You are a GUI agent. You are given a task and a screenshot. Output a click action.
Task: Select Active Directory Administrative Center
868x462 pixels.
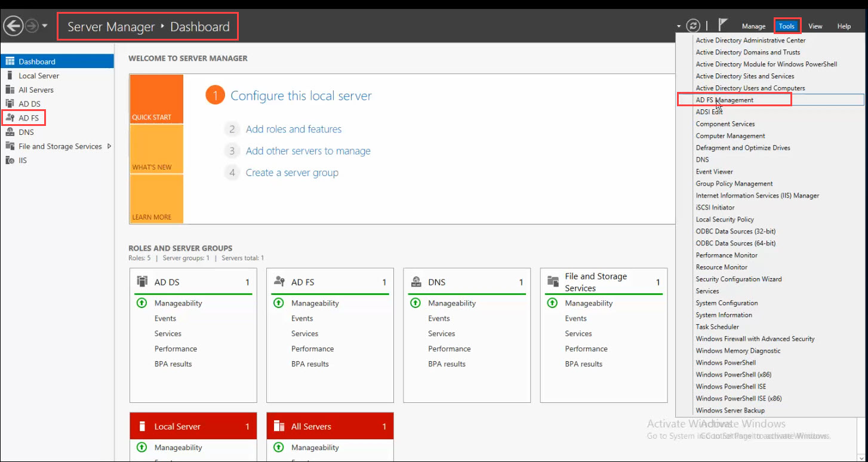coord(750,41)
